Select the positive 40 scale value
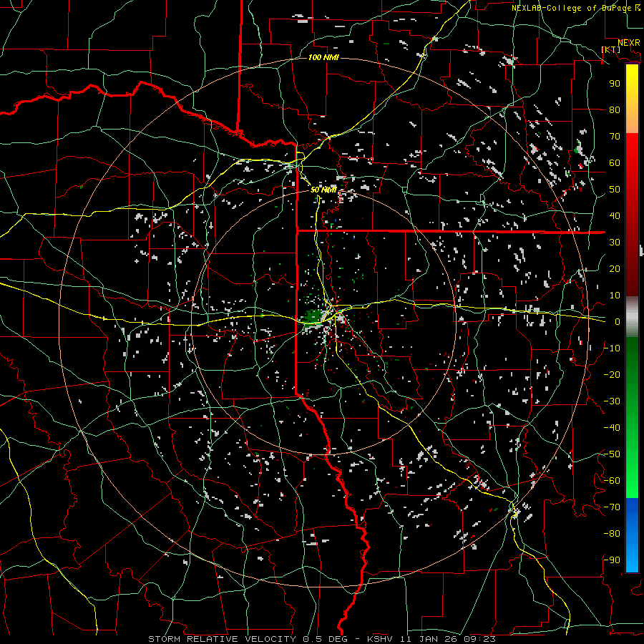 [x=615, y=215]
